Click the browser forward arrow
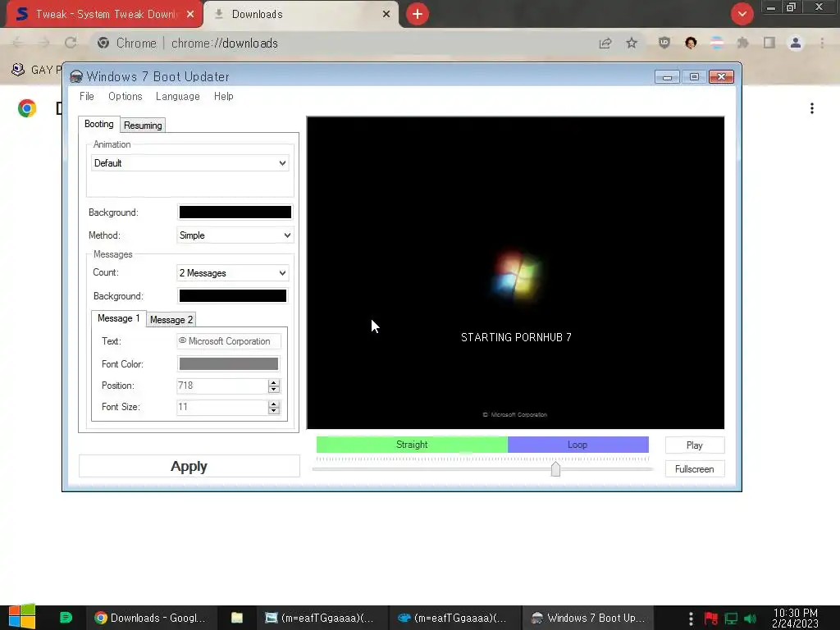 [x=44, y=43]
